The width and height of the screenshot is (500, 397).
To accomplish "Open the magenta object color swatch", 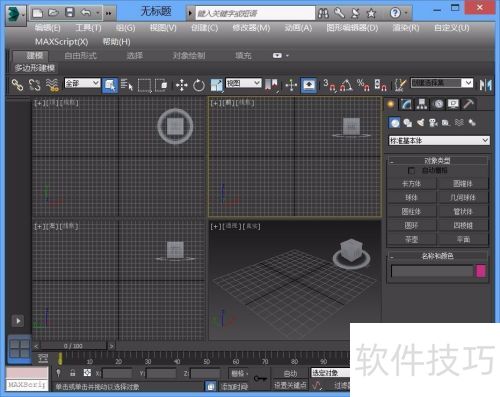I will click(481, 271).
